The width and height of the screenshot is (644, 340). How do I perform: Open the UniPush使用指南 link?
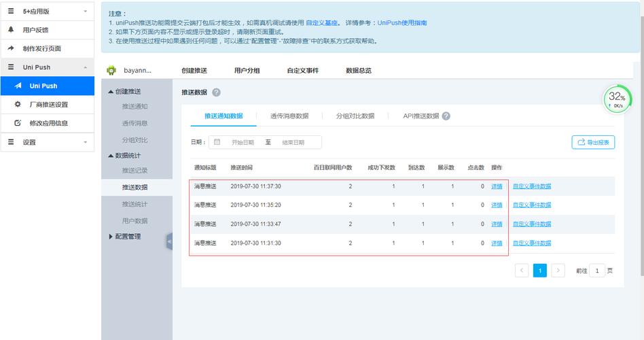coord(402,22)
